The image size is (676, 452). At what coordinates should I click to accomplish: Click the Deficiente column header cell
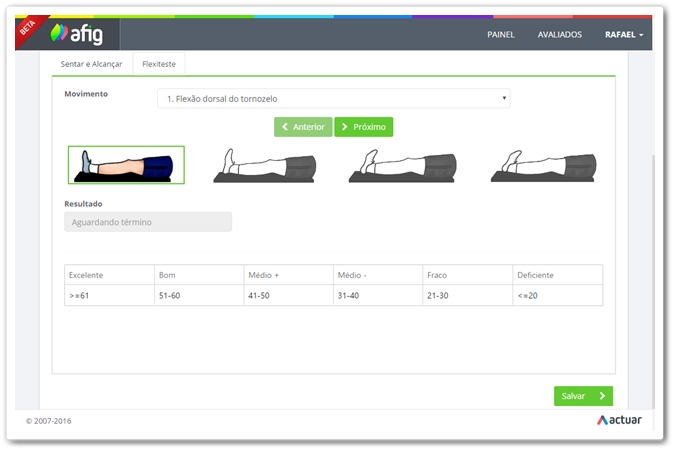point(557,275)
